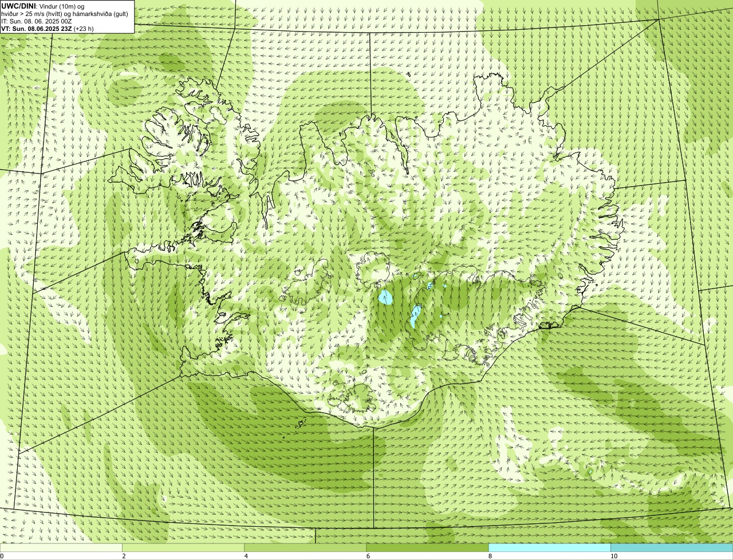
Task: Click the 6–8 m/s dark green legend segment
Action: (x=427, y=548)
